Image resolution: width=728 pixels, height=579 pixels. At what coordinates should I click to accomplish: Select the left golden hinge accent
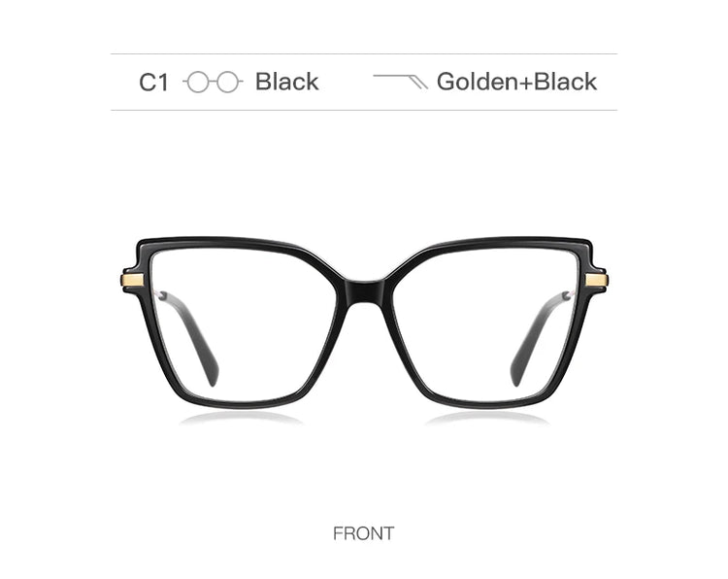tap(132, 280)
